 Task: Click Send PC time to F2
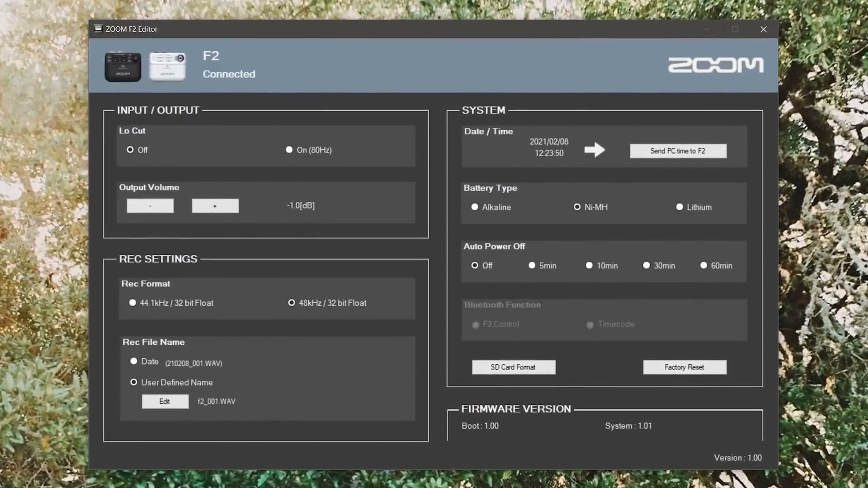pos(678,151)
